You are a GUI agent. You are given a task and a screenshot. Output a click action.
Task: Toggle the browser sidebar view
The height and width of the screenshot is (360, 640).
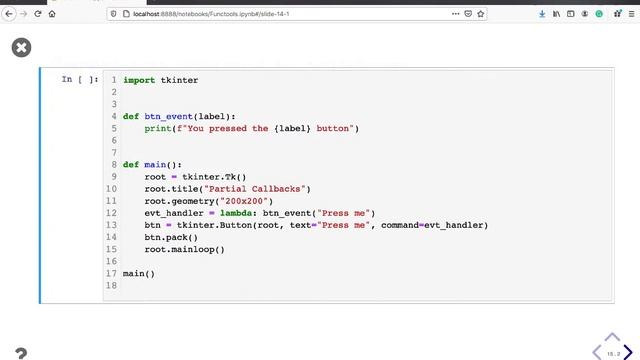click(x=571, y=14)
